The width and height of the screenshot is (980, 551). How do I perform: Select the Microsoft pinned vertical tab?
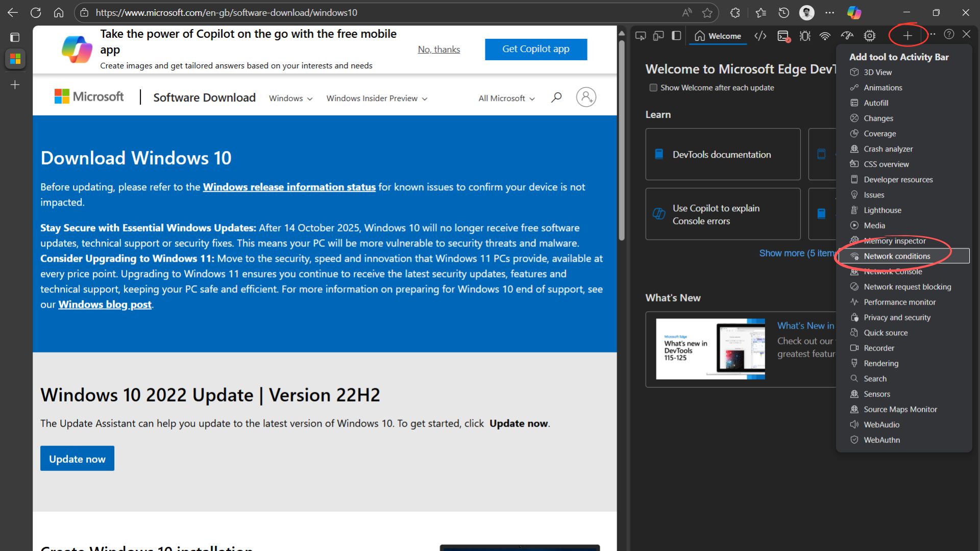coord(15,59)
